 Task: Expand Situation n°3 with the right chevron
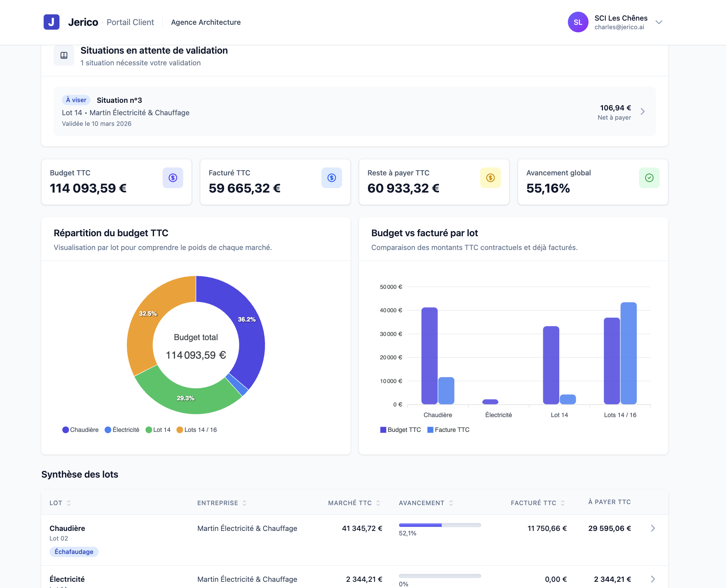pos(642,111)
